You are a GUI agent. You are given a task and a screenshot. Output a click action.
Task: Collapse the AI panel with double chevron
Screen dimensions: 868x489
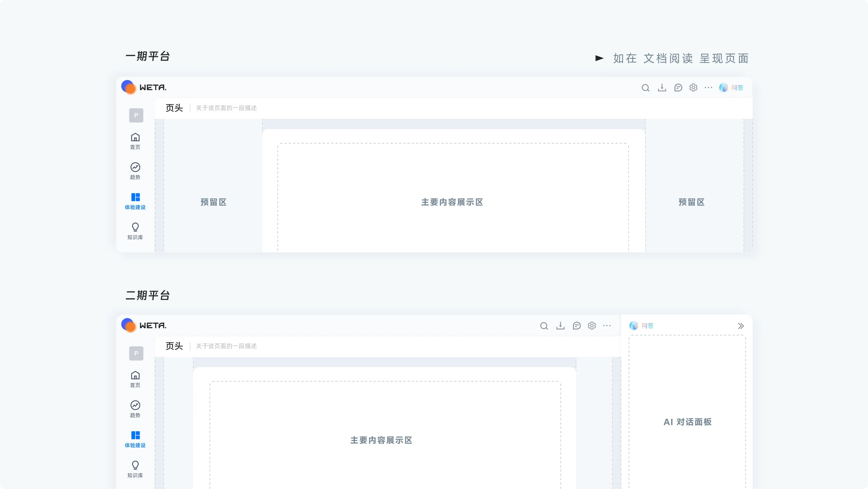click(x=741, y=326)
